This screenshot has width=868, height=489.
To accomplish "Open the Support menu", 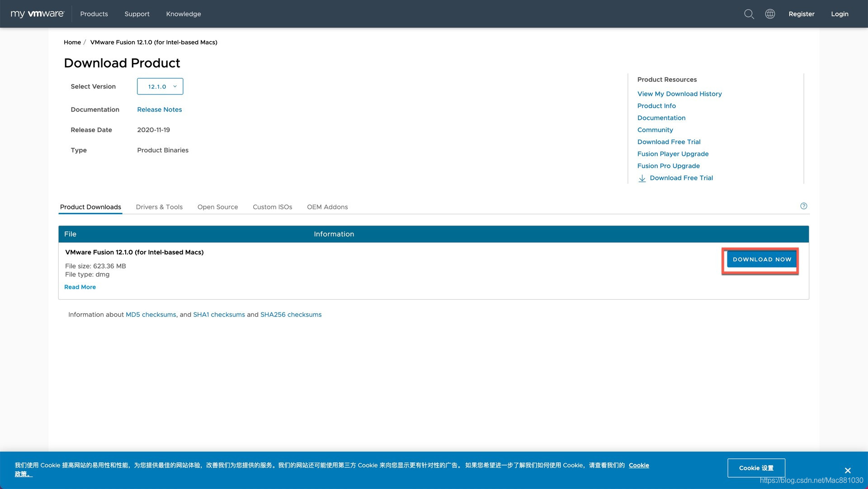I will (x=137, y=14).
